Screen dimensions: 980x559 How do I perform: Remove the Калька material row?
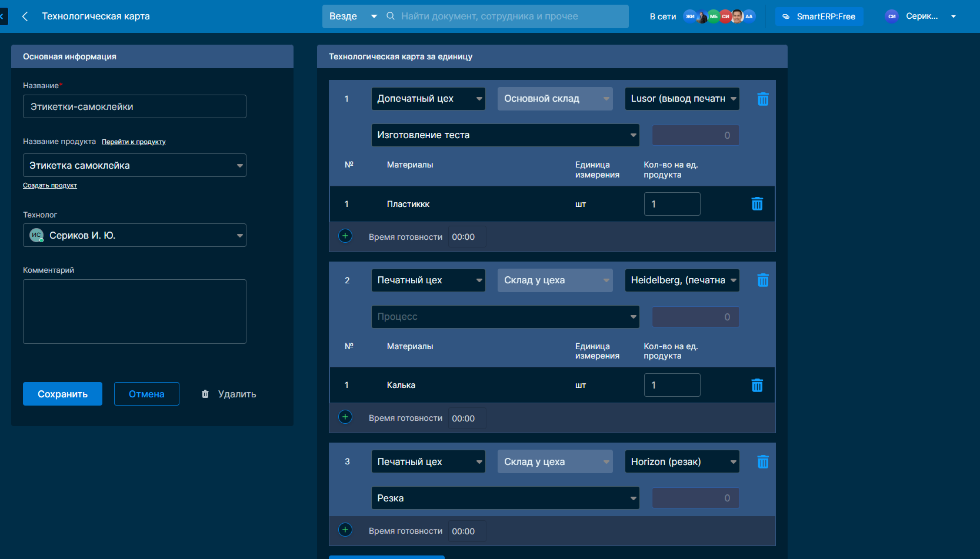coord(757,386)
